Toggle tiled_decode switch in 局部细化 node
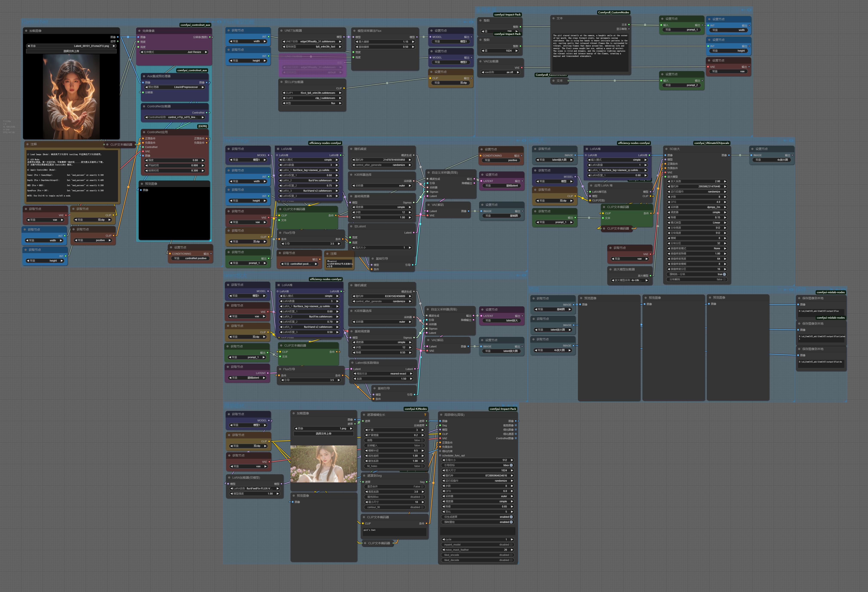 [x=511, y=560]
